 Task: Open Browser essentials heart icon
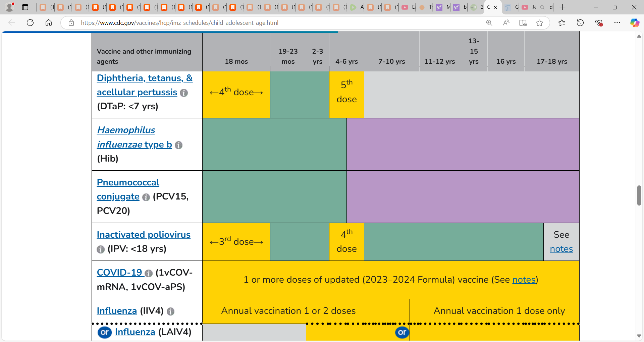click(599, 23)
